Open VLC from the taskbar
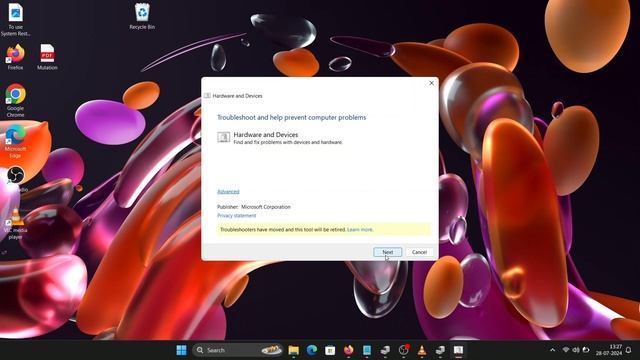 [x=422, y=350]
